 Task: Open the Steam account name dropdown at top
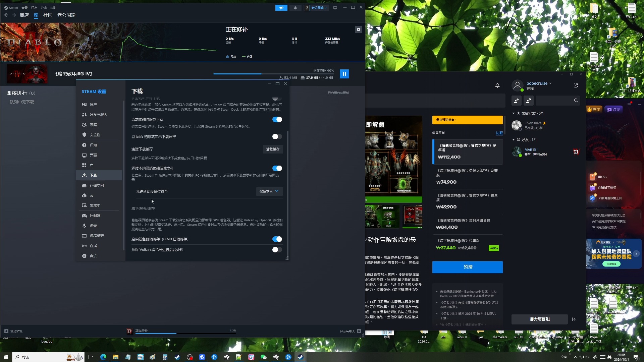(319, 8)
